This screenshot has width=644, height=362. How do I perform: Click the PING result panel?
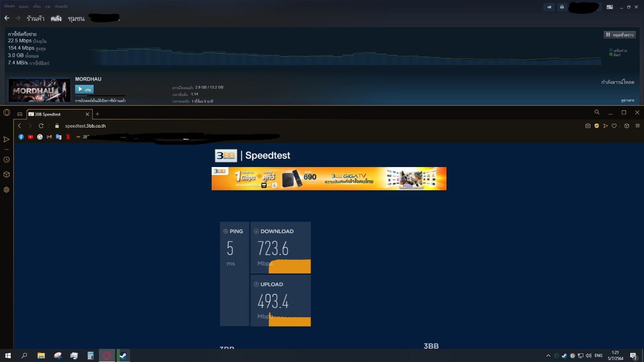tap(234, 274)
